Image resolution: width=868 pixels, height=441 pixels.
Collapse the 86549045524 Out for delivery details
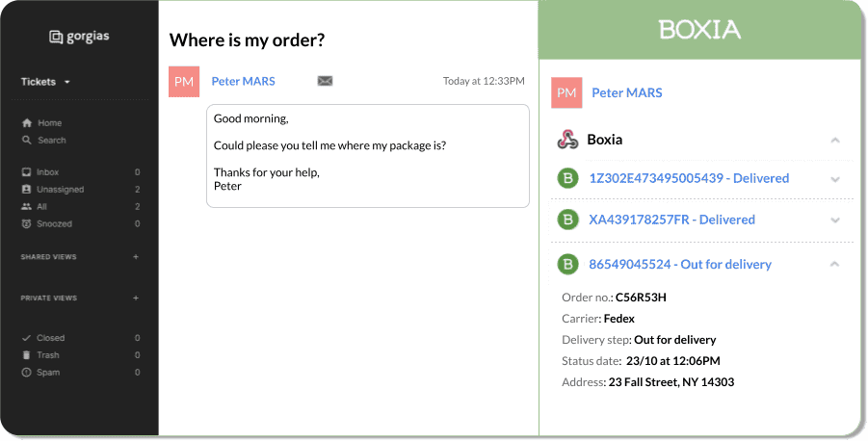(x=835, y=265)
